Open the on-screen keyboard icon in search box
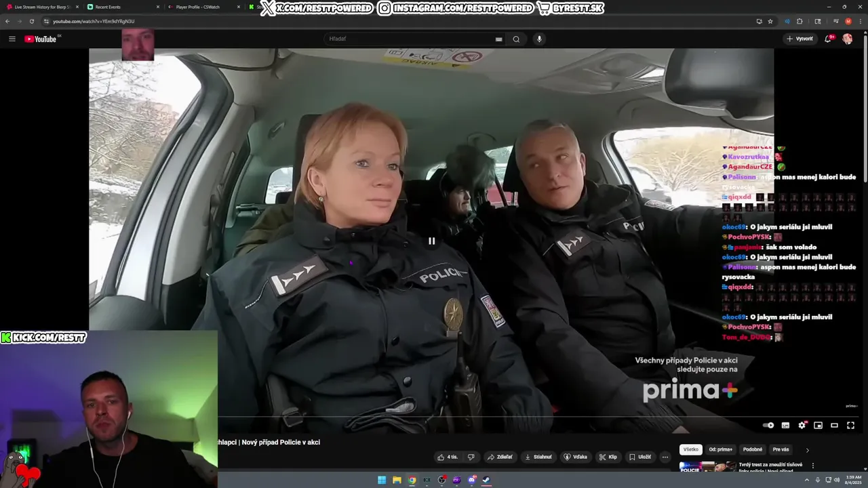This screenshot has height=488, width=868. tap(499, 39)
